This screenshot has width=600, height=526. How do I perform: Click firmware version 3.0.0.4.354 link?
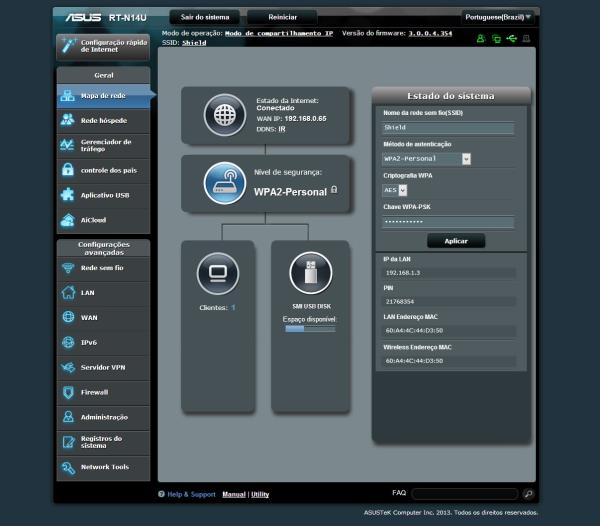430,33
